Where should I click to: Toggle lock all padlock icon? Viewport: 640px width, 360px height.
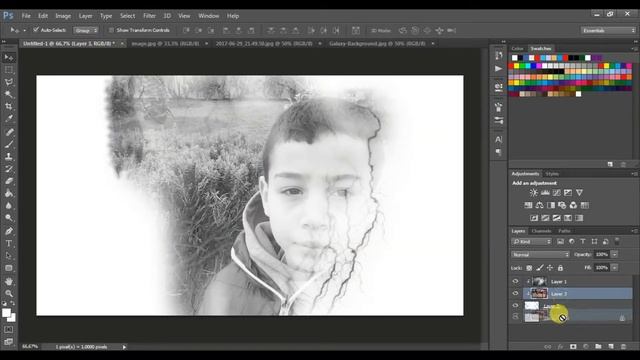tap(560, 268)
